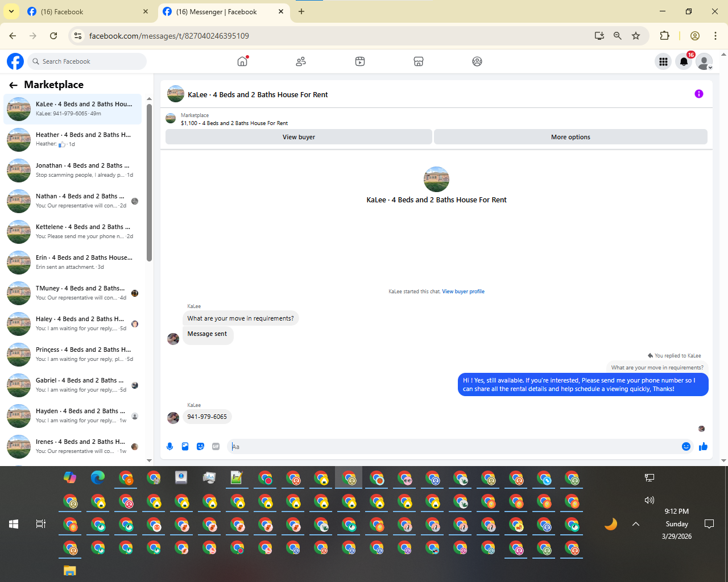This screenshot has width=728, height=582.
Task: Close the Messenger | Facebook tab
Action: point(281,11)
